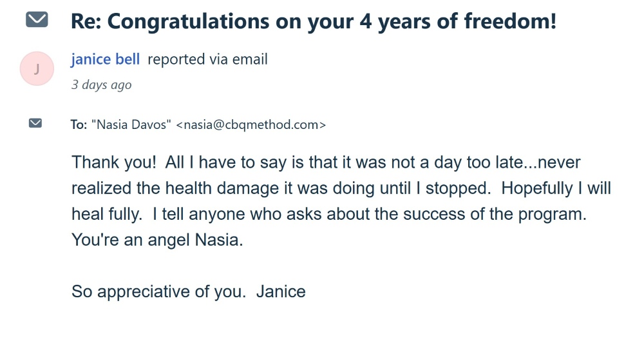Screen dimensions: 644x343
Task: Click the "reported via email" label
Action: coord(207,59)
